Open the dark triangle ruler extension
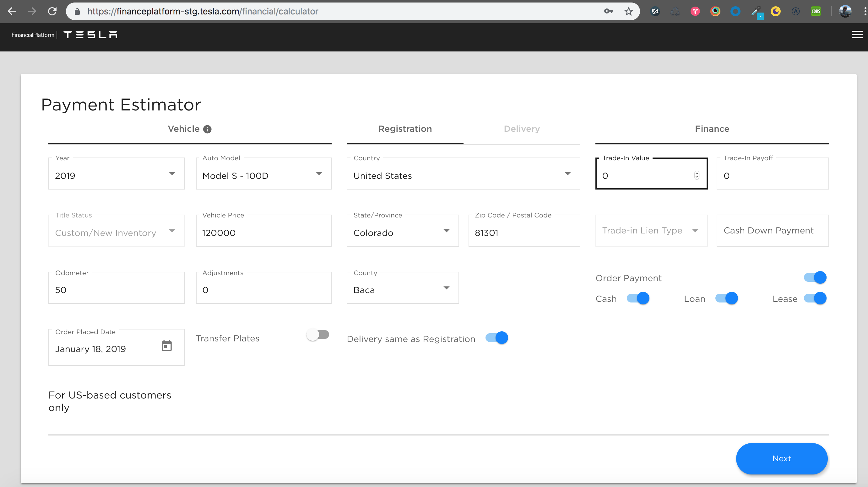 click(x=655, y=11)
